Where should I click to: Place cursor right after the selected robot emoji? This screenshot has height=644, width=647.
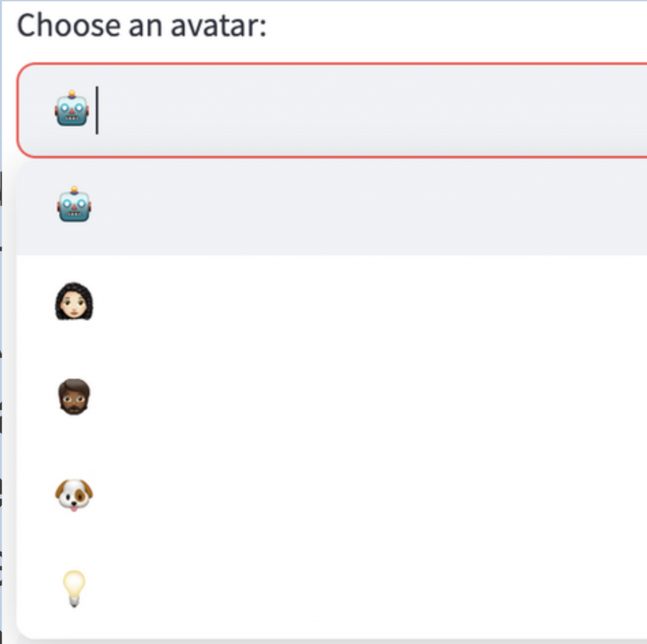[x=97, y=110]
